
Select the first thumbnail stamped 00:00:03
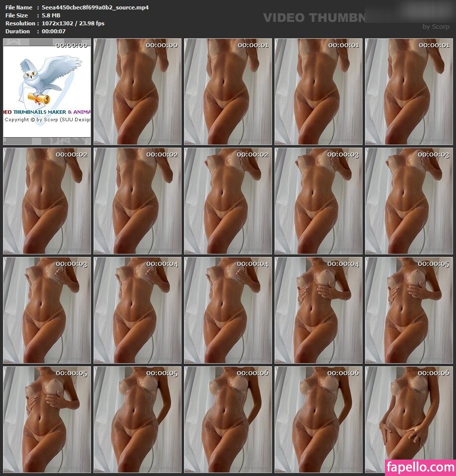318,201
